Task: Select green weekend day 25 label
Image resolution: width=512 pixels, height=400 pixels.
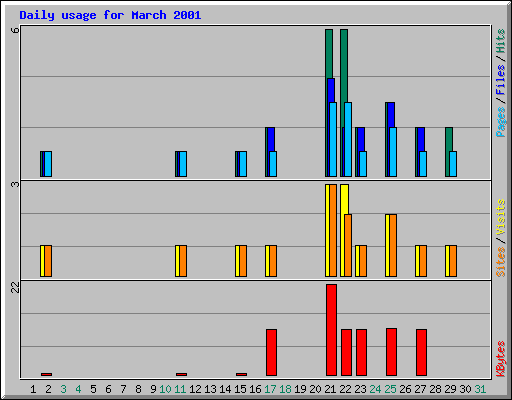Action: coord(390,389)
